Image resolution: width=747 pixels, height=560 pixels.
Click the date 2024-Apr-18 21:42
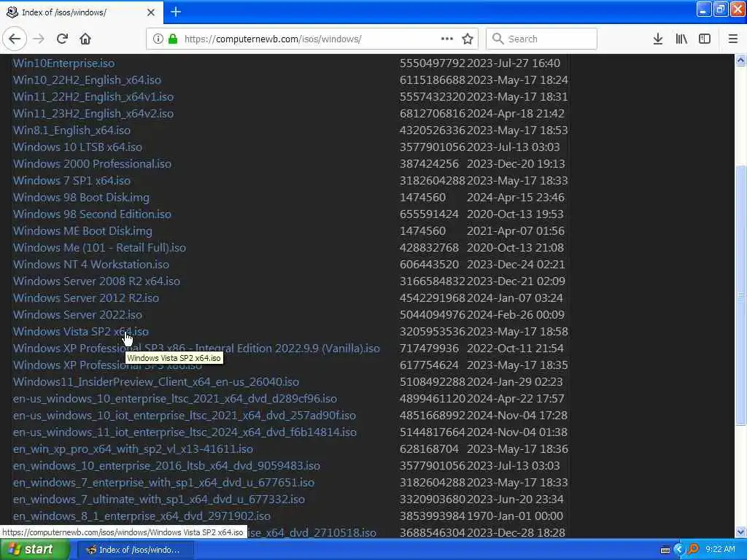[x=516, y=113]
